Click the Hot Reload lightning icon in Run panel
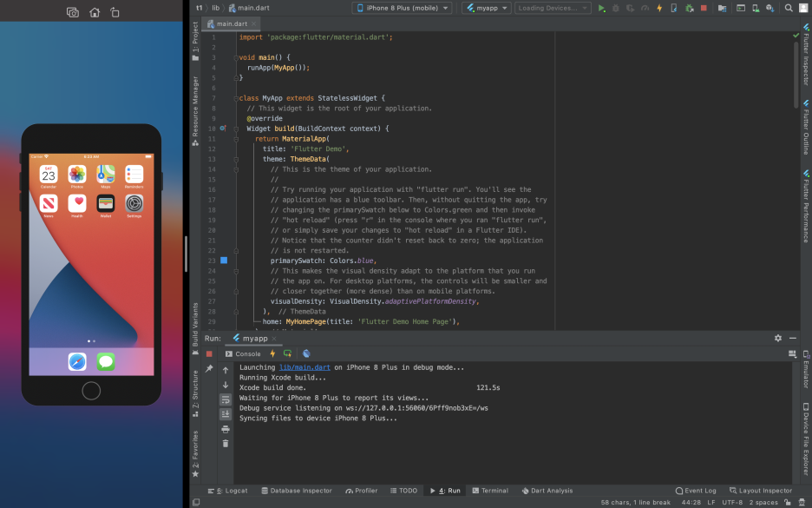The image size is (812, 508). [x=272, y=353]
